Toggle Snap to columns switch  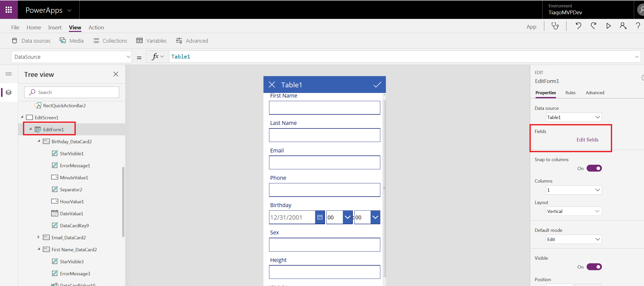[x=594, y=168]
